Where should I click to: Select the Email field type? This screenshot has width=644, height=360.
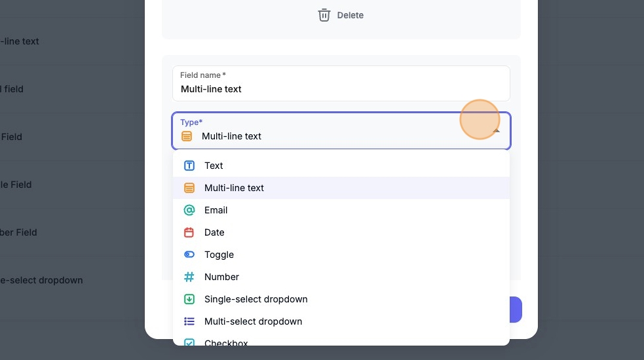pos(341,209)
